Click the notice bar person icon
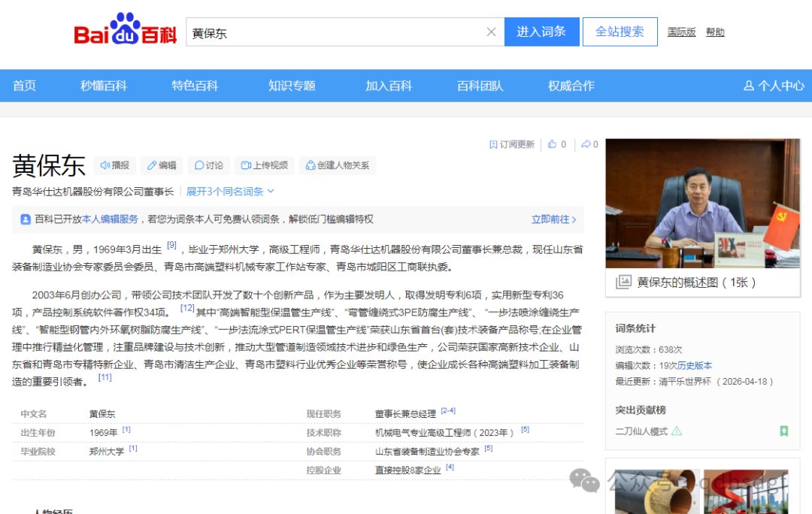This screenshot has height=514, width=812. pyautogui.click(x=26, y=219)
